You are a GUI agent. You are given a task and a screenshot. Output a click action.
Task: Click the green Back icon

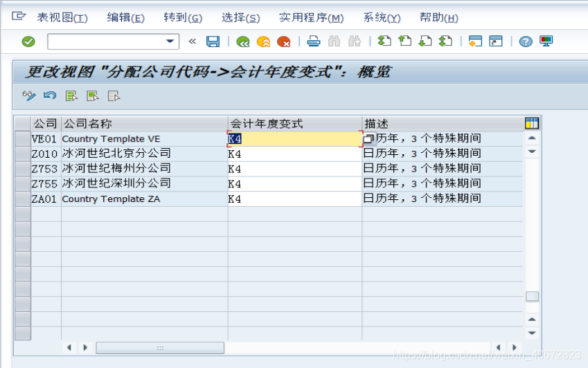(243, 42)
